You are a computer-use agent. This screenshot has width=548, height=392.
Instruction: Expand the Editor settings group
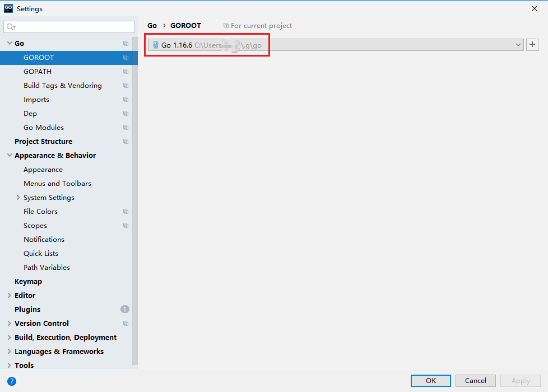10,295
